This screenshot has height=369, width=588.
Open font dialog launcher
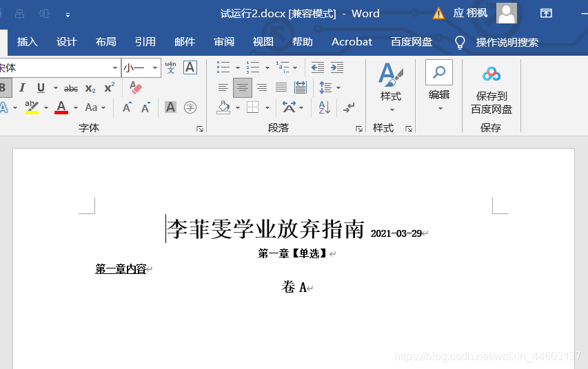(x=200, y=129)
